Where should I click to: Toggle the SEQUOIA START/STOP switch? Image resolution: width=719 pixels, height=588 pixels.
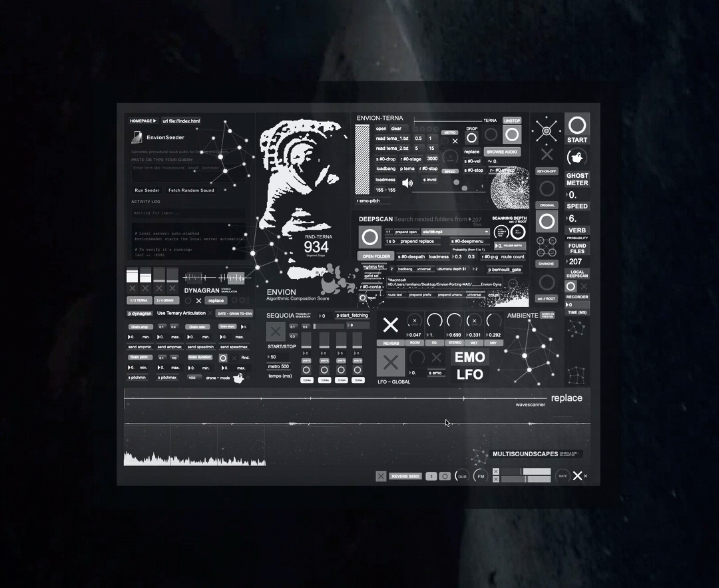tap(276, 332)
